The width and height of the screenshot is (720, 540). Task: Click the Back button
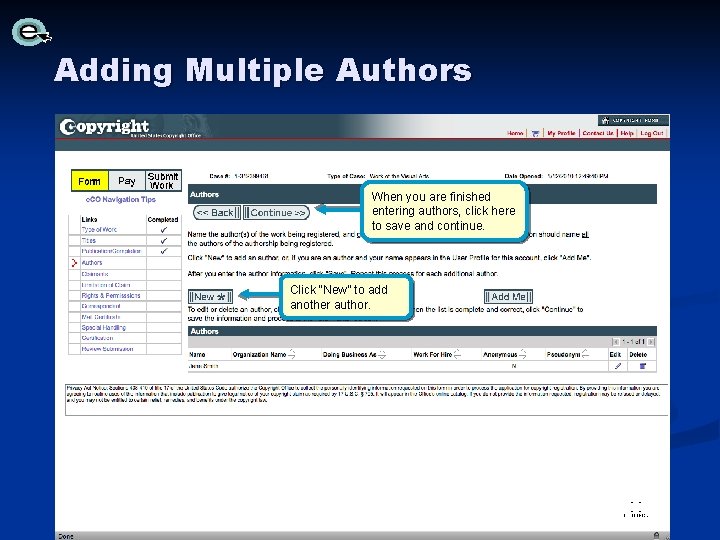click(217, 213)
